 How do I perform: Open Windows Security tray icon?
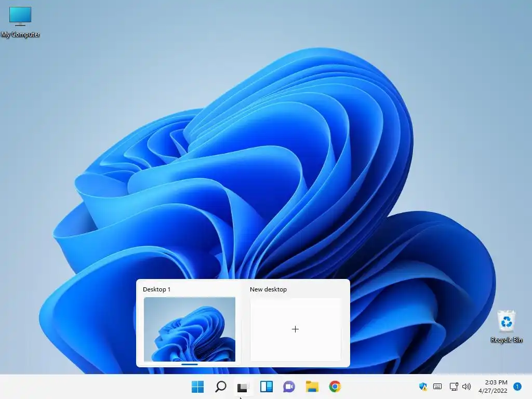pos(423,387)
